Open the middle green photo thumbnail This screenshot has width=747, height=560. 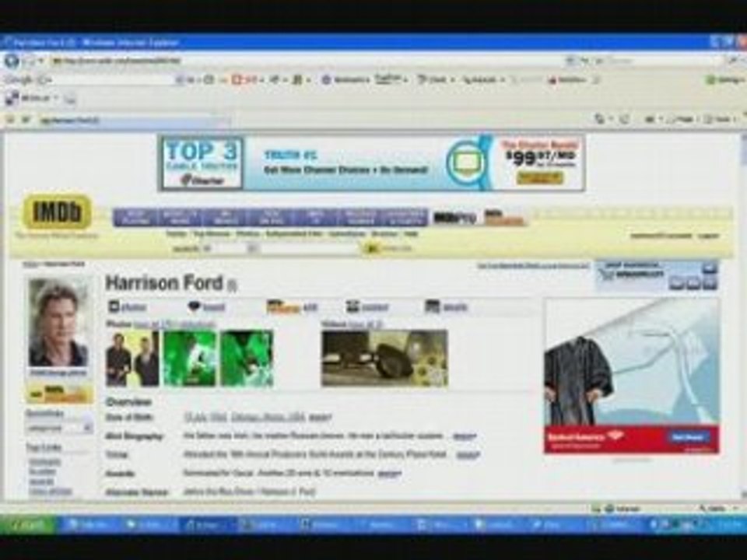(190, 358)
